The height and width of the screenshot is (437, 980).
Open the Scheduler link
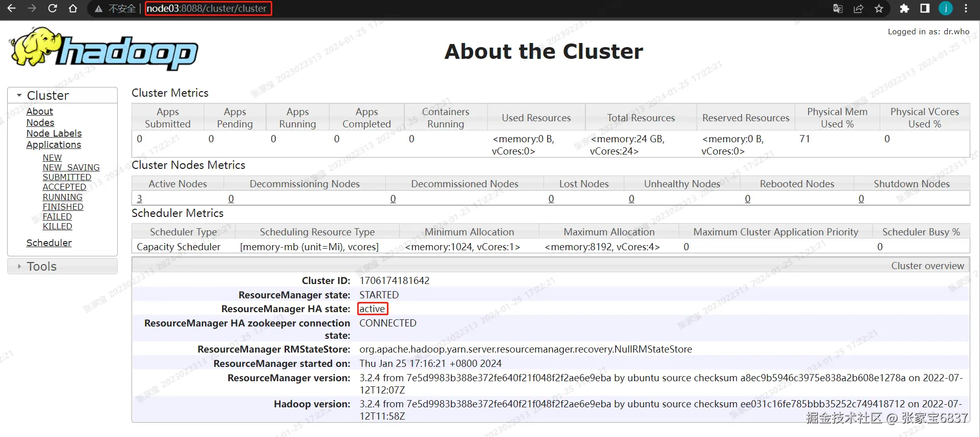(49, 243)
